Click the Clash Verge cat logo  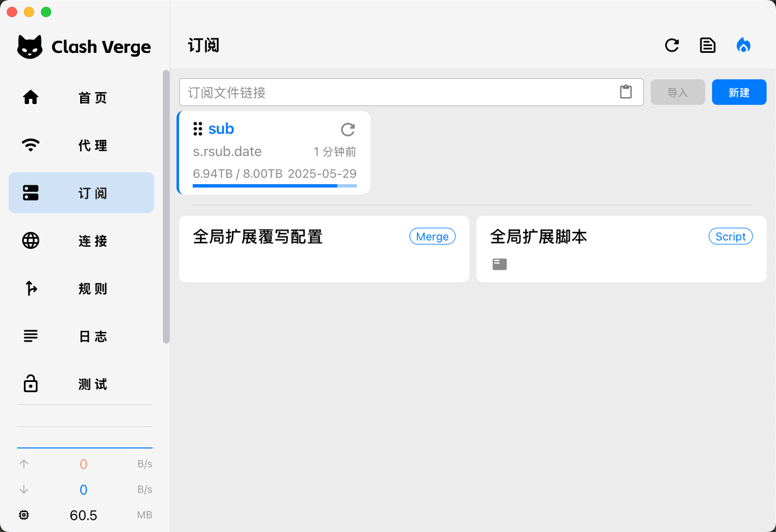click(30, 47)
